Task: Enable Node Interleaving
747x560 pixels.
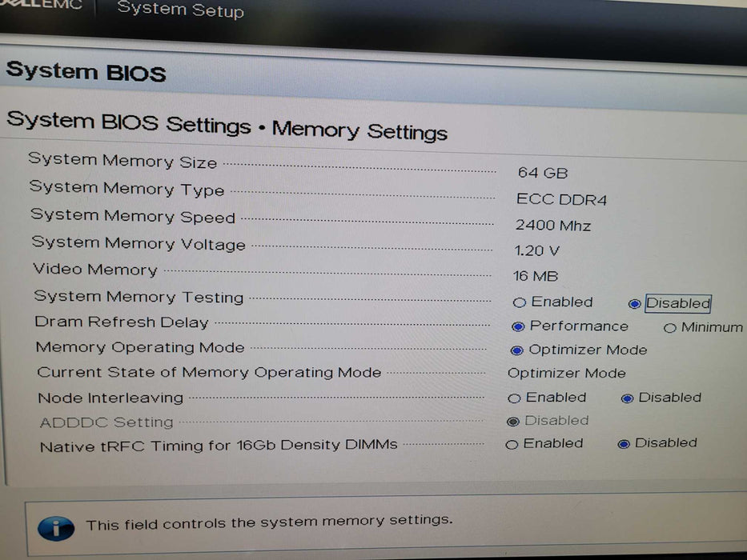Action: 514,398
